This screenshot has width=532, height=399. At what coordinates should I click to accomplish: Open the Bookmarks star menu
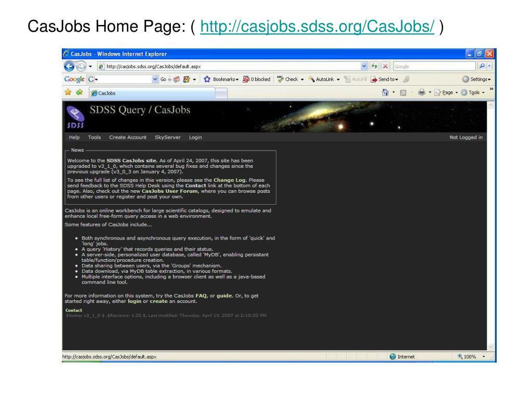[x=221, y=79]
